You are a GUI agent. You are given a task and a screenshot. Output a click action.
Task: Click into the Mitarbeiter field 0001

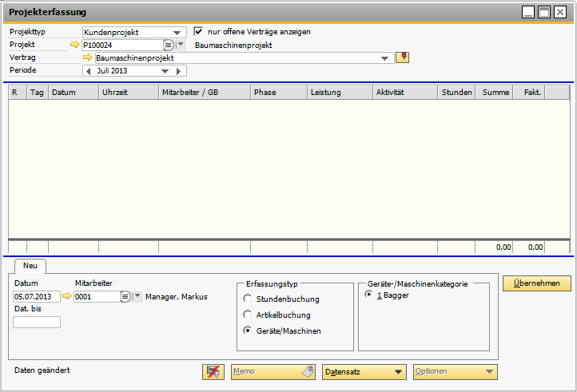[x=97, y=296]
